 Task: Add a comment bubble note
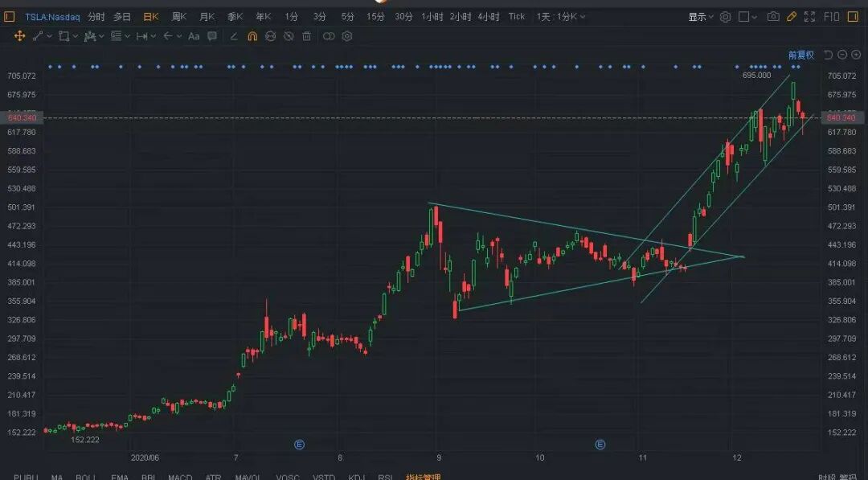point(212,36)
